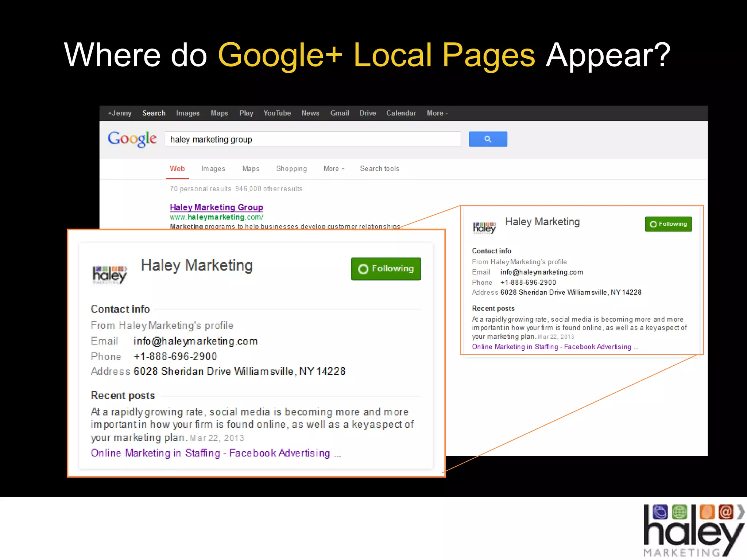Image resolution: width=747 pixels, height=560 pixels.
Task: Click phone +1-888-696-2900 in small card
Action: click(528, 283)
